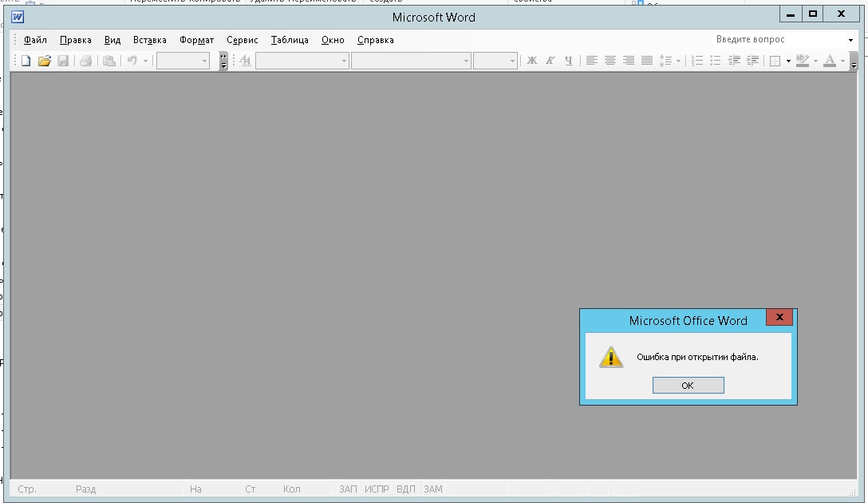Open the Таблица menu

coord(290,40)
